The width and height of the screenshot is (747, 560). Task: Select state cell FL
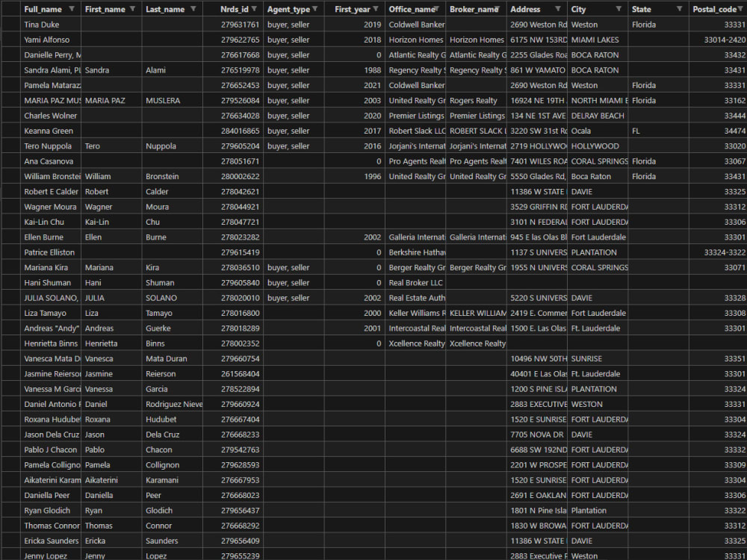658,131
